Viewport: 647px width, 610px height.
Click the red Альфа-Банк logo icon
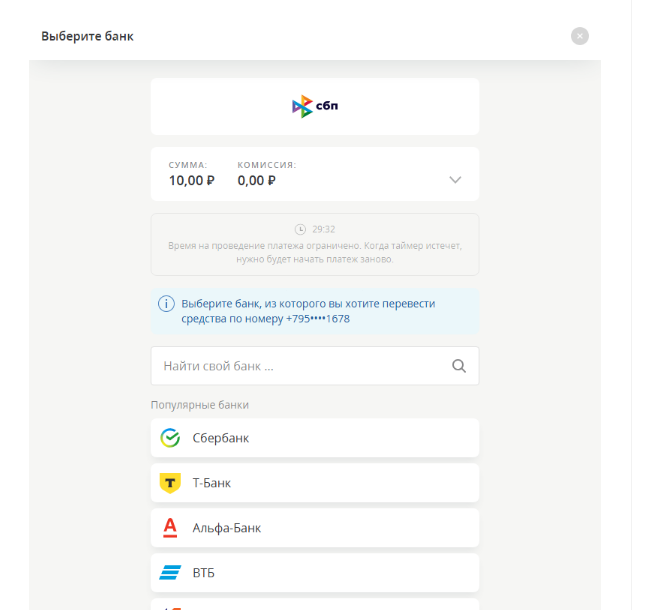170,528
